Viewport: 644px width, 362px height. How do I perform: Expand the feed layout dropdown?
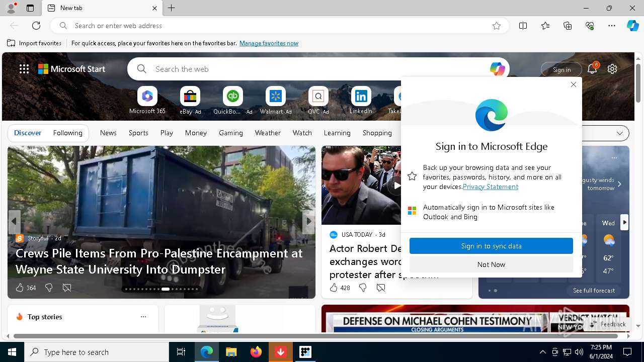(619, 133)
